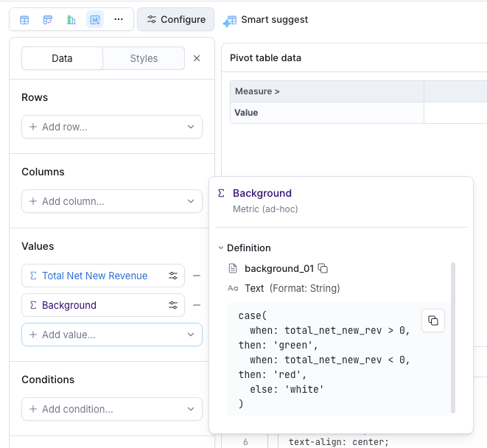Click the chevron in Add condition field

pos(191,409)
